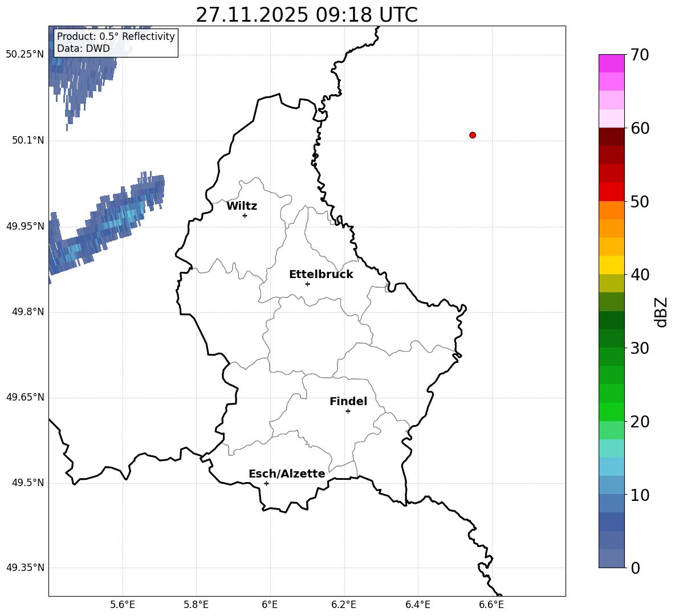The width and height of the screenshot is (675, 616).
Task: Click the 70 colorbar tick label
Action: pos(640,55)
